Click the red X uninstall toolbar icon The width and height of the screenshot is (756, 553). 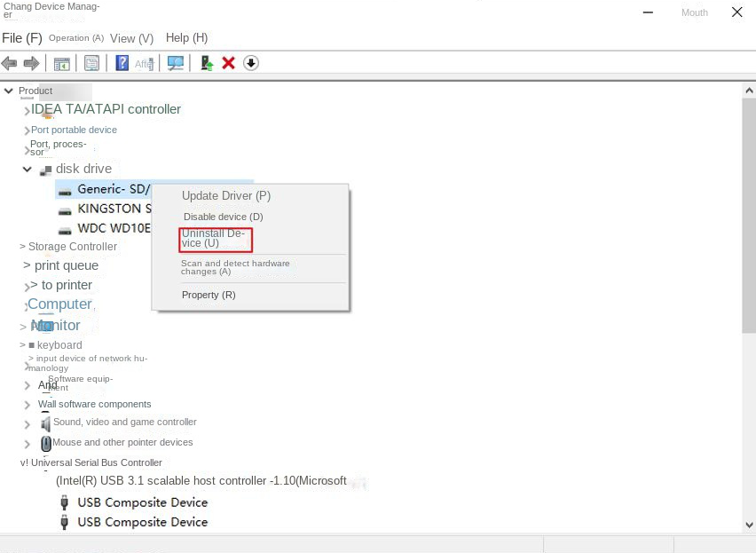(228, 63)
